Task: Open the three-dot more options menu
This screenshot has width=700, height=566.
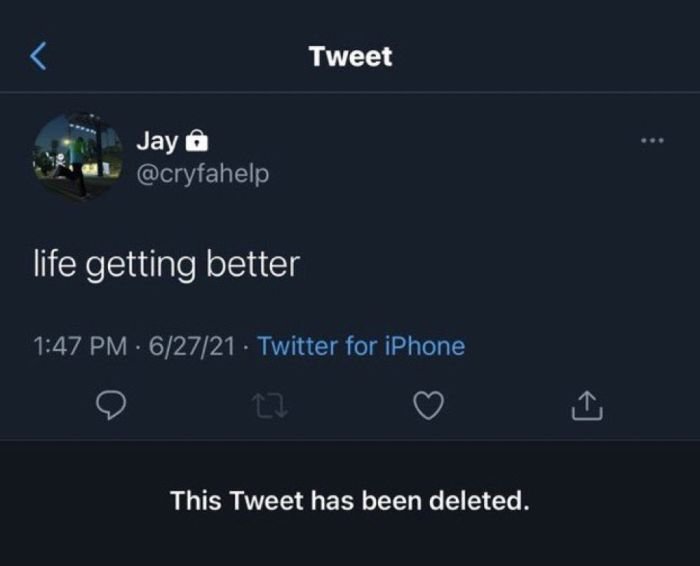Action: pos(653,141)
